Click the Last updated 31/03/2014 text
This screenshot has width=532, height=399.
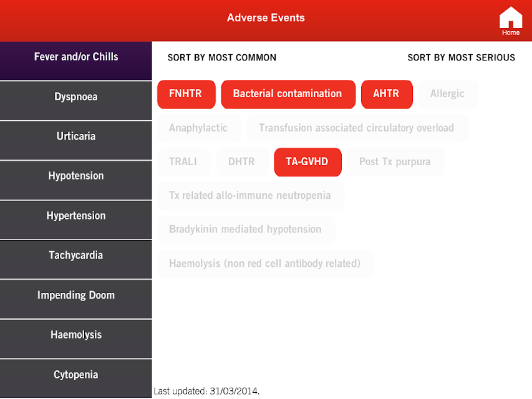(206, 391)
